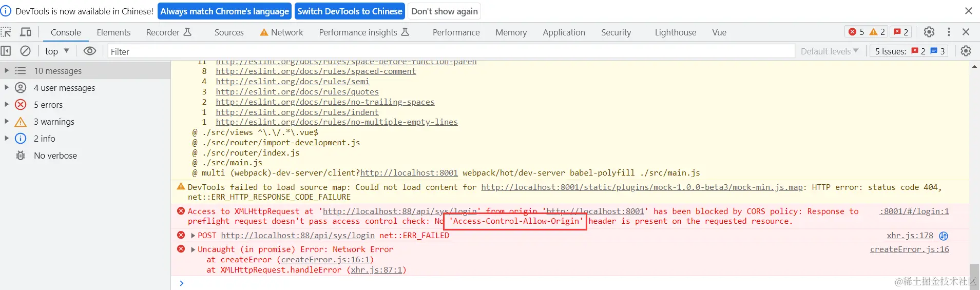The height and width of the screenshot is (290, 980).
Task: Expand the Uncaught Network Error stack
Action: pyautogui.click(x=193, y=249)
